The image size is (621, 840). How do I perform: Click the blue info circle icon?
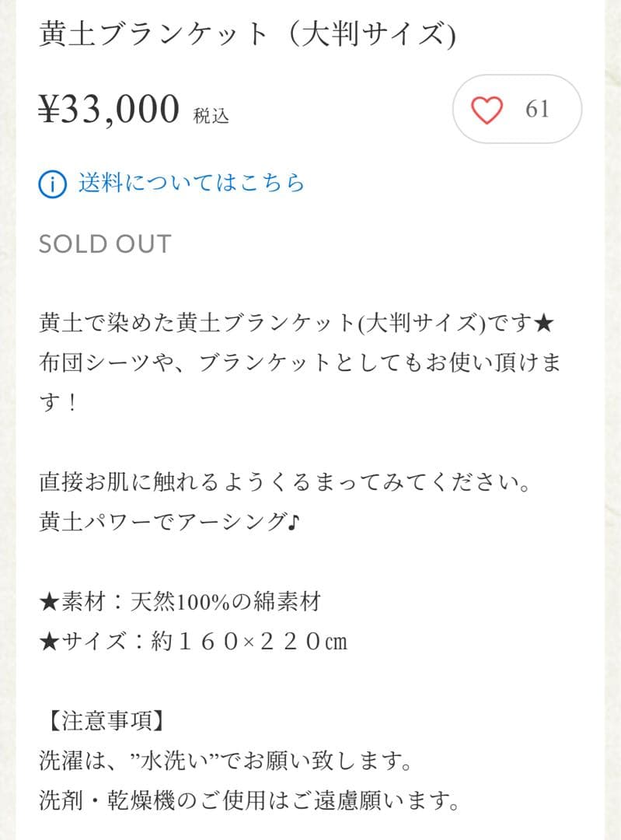tap(52, 184)
